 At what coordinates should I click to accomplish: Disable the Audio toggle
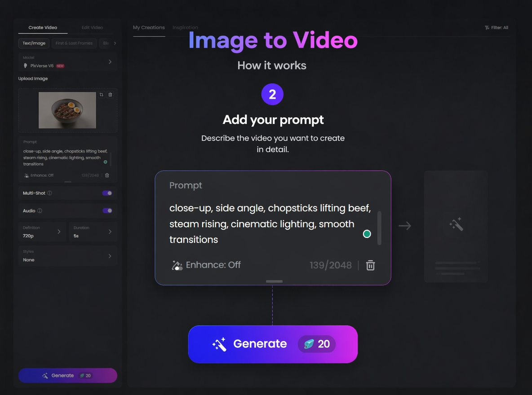[x=106, y=211]
